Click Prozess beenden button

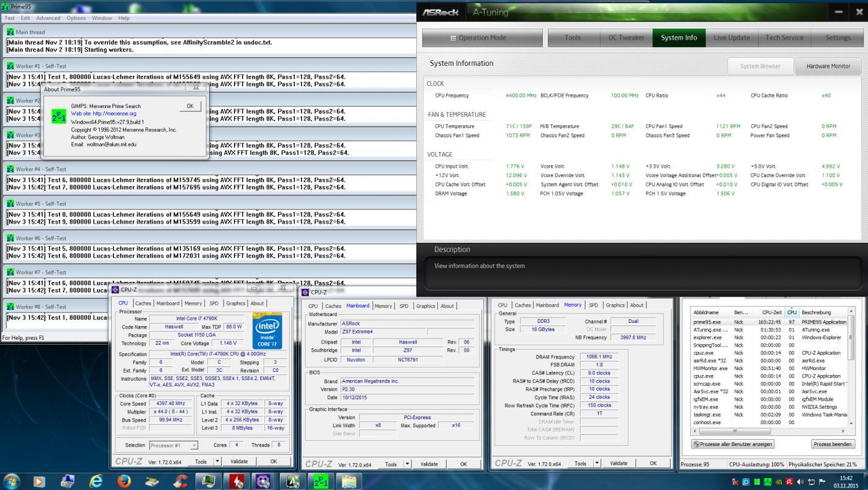pyautogui.click(x=833, y=444)
